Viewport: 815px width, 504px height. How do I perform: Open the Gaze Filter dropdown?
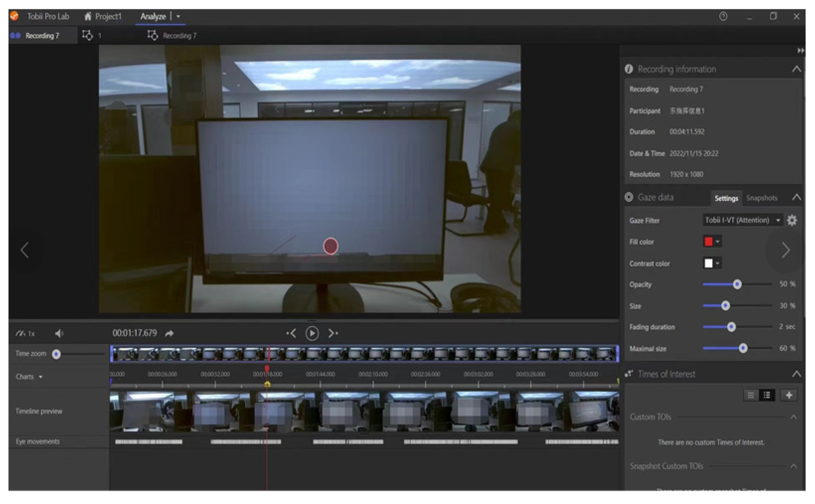[x=742, y=220]
